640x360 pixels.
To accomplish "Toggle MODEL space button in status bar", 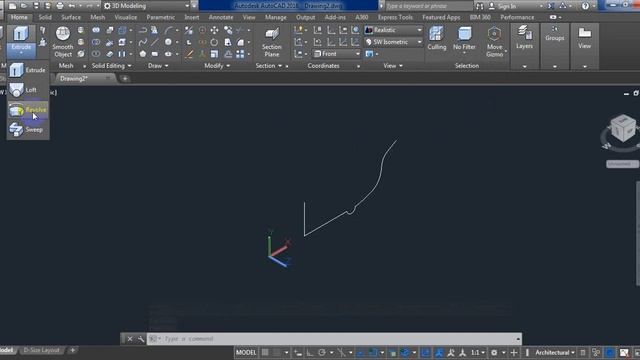I will click(246, 352).
